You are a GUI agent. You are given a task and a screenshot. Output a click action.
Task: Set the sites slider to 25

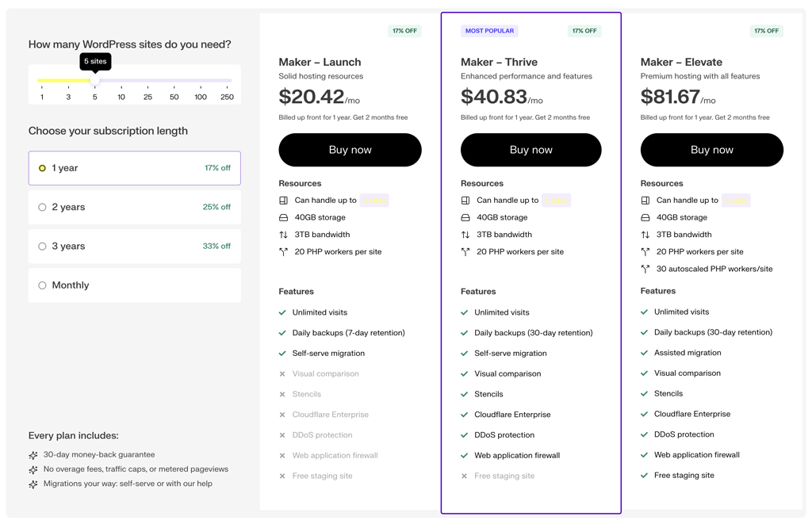(147, 81)
